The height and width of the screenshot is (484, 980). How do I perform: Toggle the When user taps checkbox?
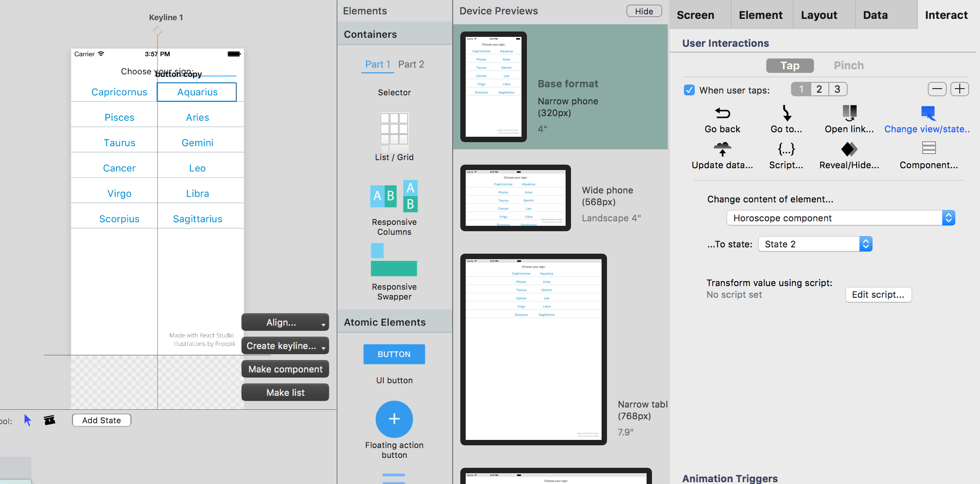pyautogui.click(x=689, y=90)
